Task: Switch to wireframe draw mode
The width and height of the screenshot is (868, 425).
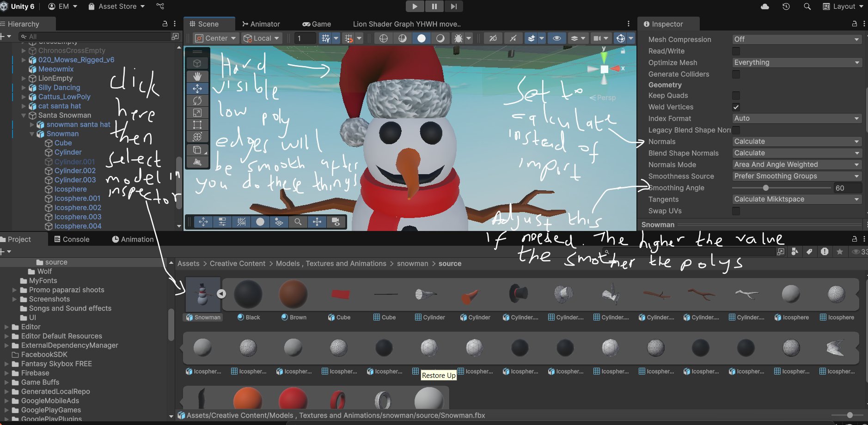Action: (384, 38)
